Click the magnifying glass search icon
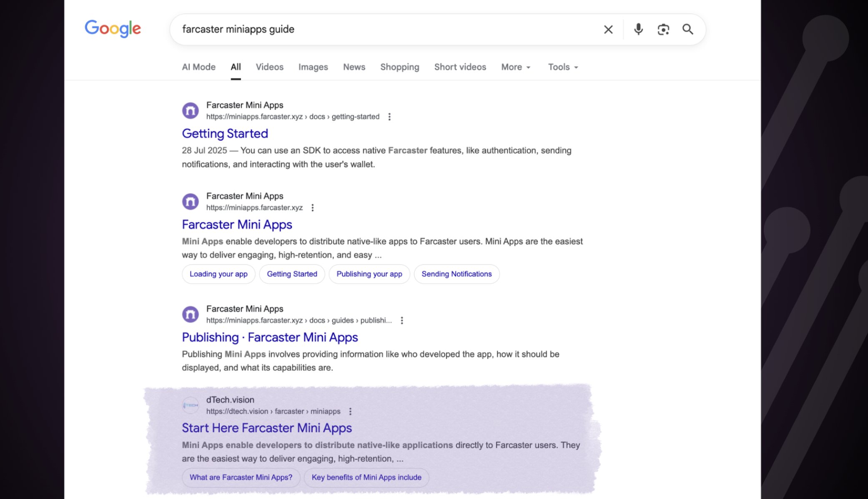 coord(687,30)
